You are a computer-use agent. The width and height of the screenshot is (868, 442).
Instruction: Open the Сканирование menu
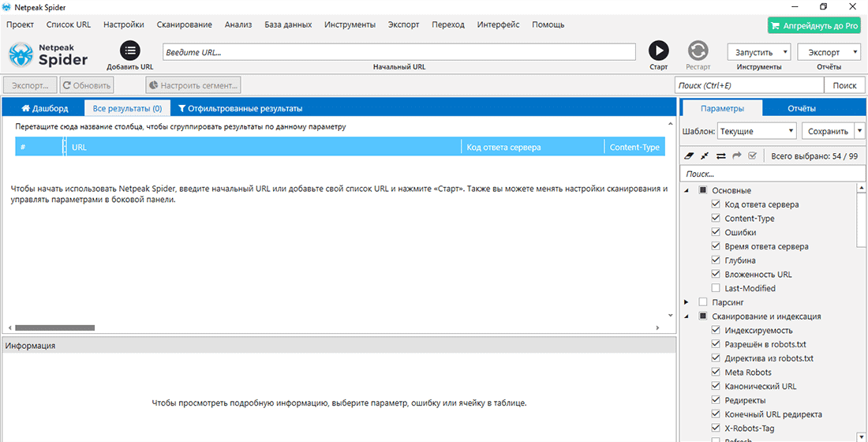[185, 24]
